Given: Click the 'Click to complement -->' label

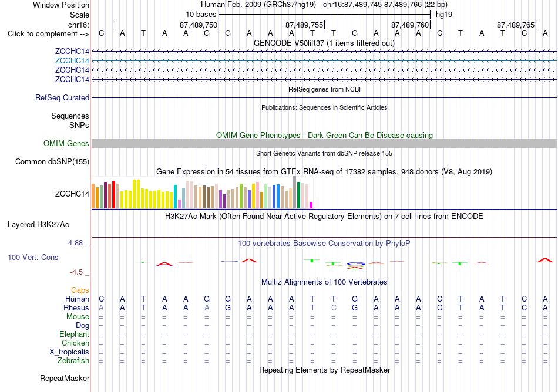Looking at the screenshot, I should (48, 34).
